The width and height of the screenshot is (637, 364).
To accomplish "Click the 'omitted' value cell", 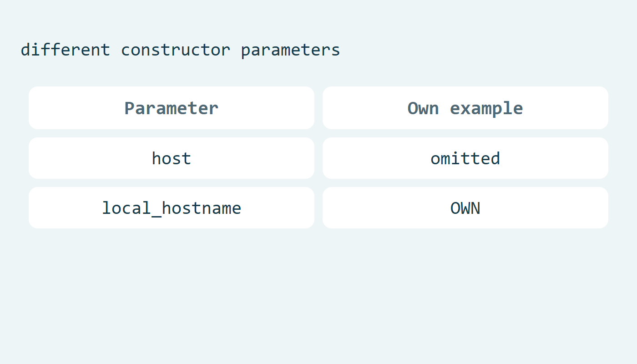I will pyautogui.click(x=465, y=158).
